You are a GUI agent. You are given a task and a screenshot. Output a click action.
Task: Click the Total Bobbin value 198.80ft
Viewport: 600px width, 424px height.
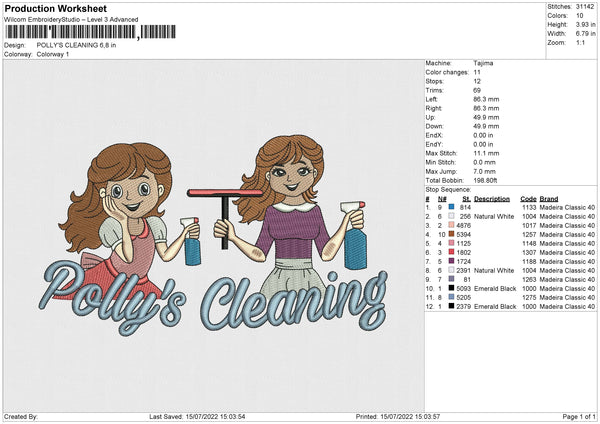pos(485,180)
